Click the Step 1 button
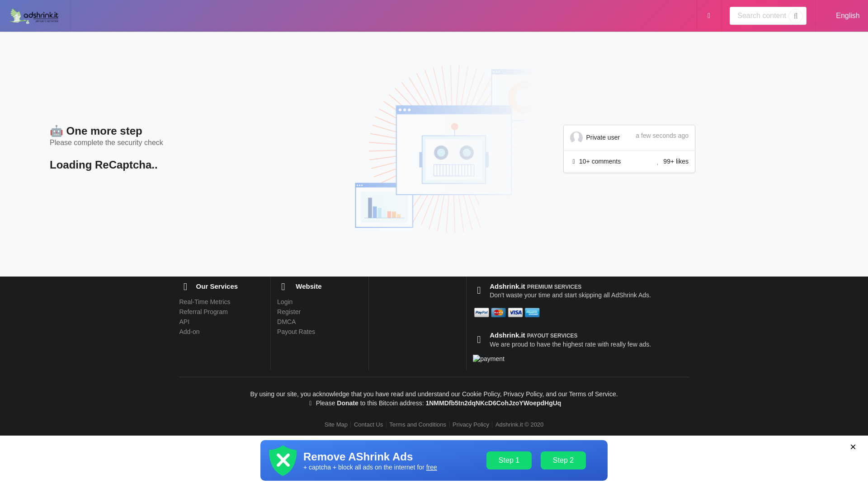 point(509,460)
